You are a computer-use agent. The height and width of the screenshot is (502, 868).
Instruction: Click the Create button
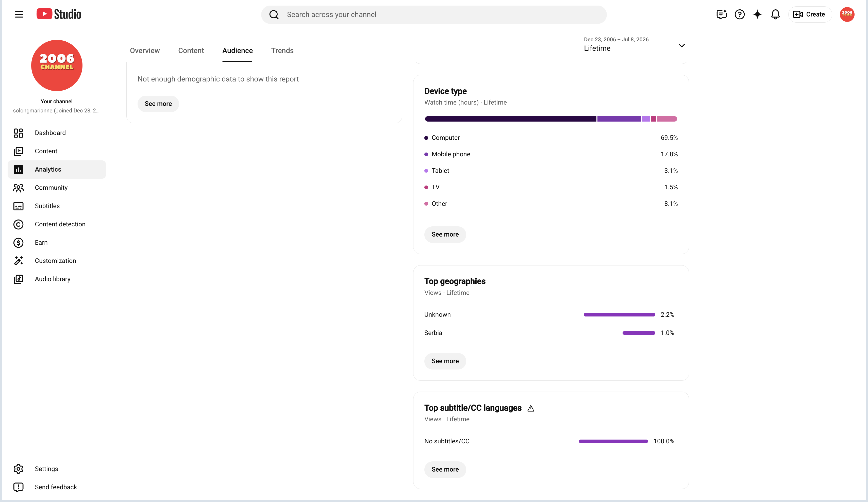[x=809, y=14]
